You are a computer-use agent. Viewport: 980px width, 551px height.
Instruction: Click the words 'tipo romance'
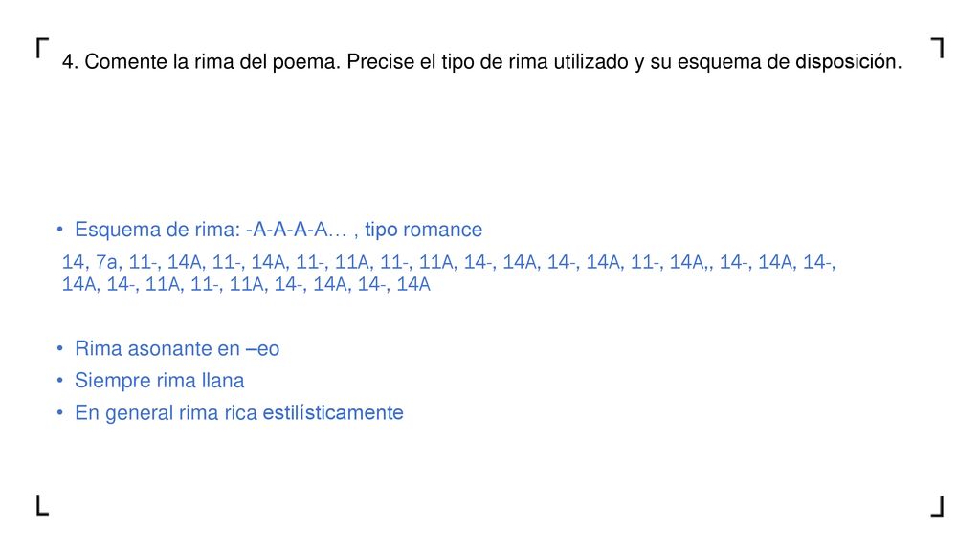pyautogui.click(x=423, y=230)
